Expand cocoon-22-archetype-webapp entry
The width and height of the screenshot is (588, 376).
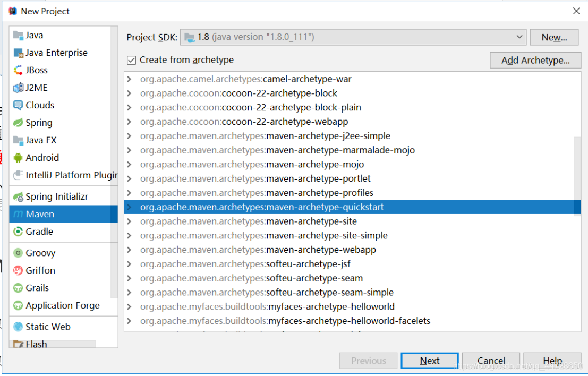point(130,122)
